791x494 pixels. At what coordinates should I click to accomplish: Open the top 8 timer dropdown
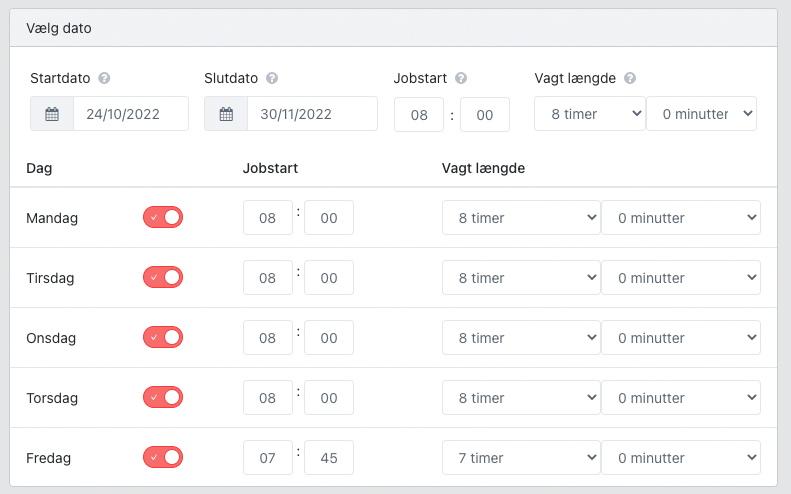[x=590, y=114]
